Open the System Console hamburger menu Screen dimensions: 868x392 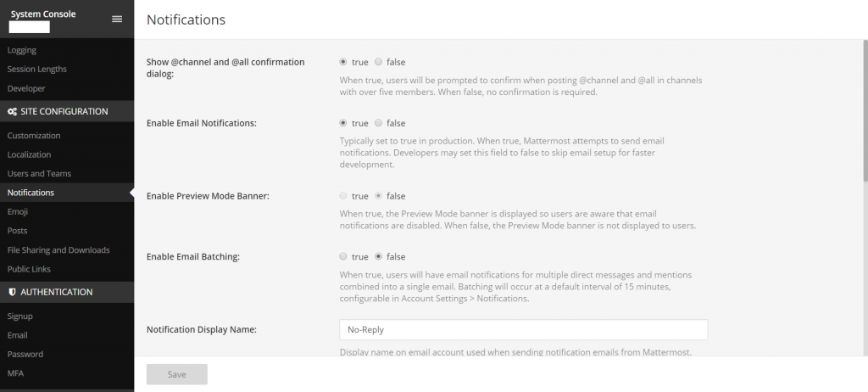117,19
